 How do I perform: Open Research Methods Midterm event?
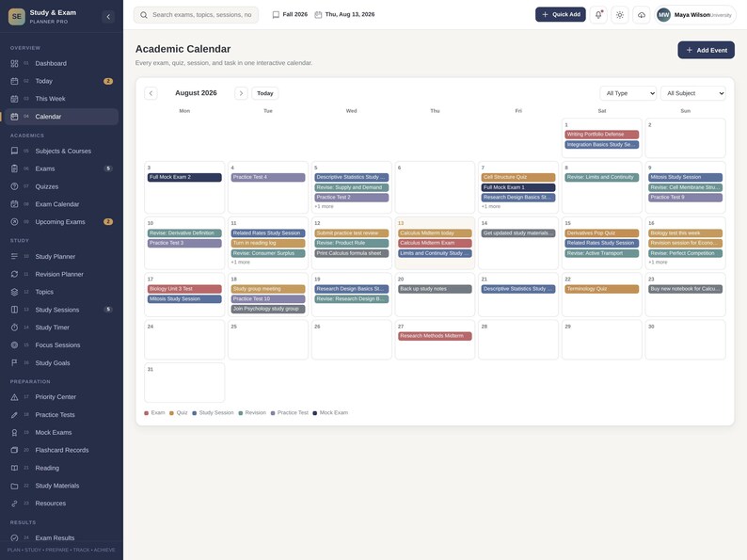[435, 336]
